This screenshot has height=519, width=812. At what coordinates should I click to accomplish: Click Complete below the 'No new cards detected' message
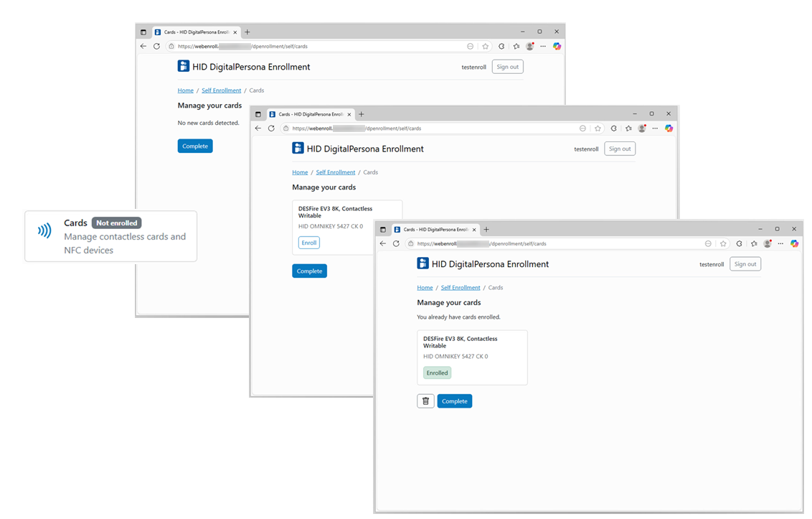tap(195, 146)
